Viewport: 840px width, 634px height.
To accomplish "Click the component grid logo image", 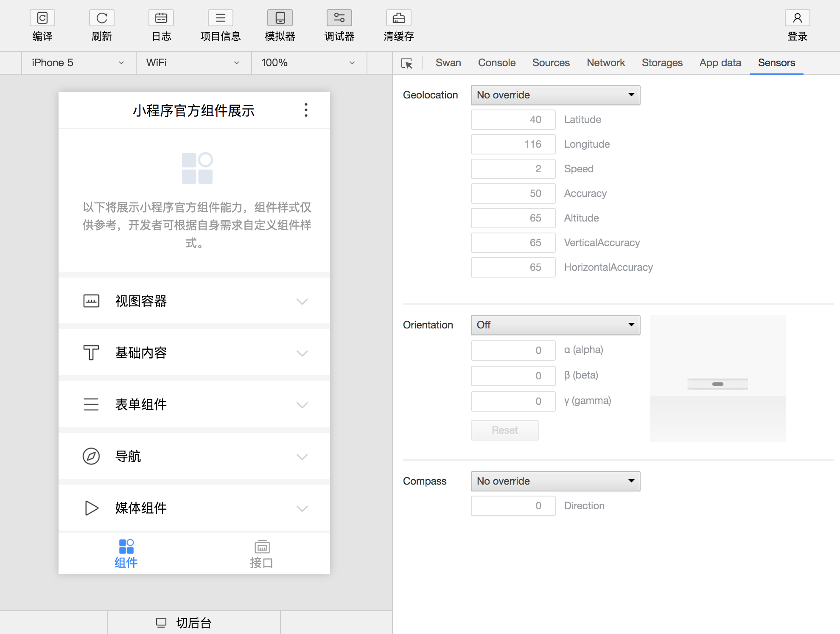I will pos(197,168).
